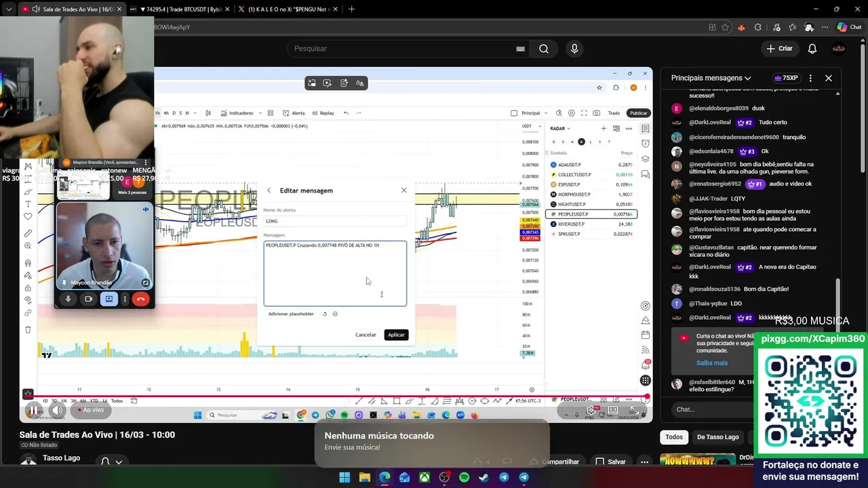The image size is (868, 488).
Task: Expand the Principais mensagens chat dropdown
Action: (711, 78)
